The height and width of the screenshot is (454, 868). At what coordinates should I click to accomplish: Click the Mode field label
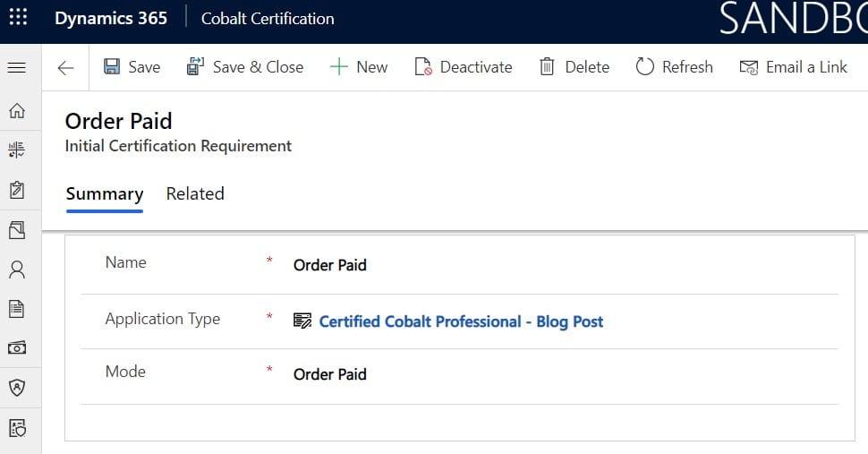tap(125, 372)
